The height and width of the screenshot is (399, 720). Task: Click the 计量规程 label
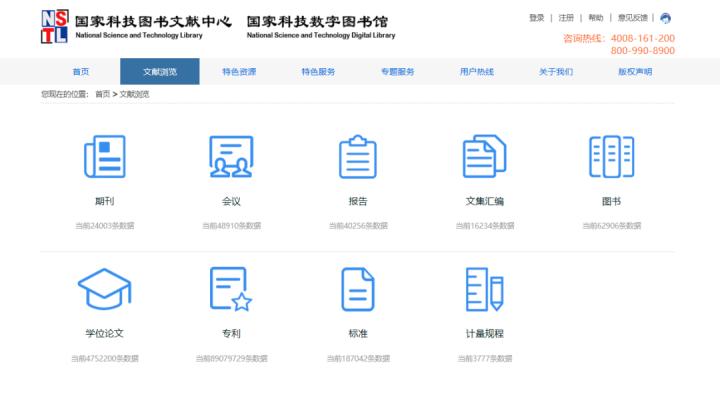[484, 333]
